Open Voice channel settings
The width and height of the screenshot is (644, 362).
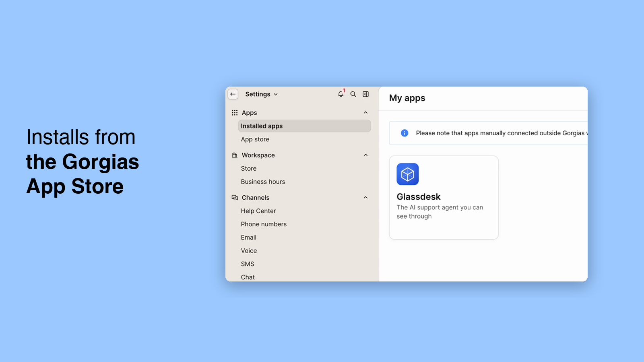click(249, 251)
